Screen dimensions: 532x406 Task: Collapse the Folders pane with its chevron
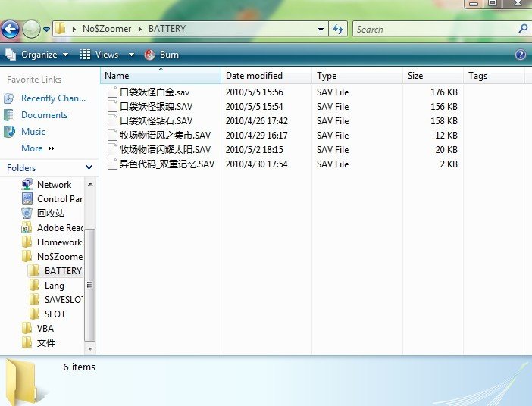[x=89, y=167]
